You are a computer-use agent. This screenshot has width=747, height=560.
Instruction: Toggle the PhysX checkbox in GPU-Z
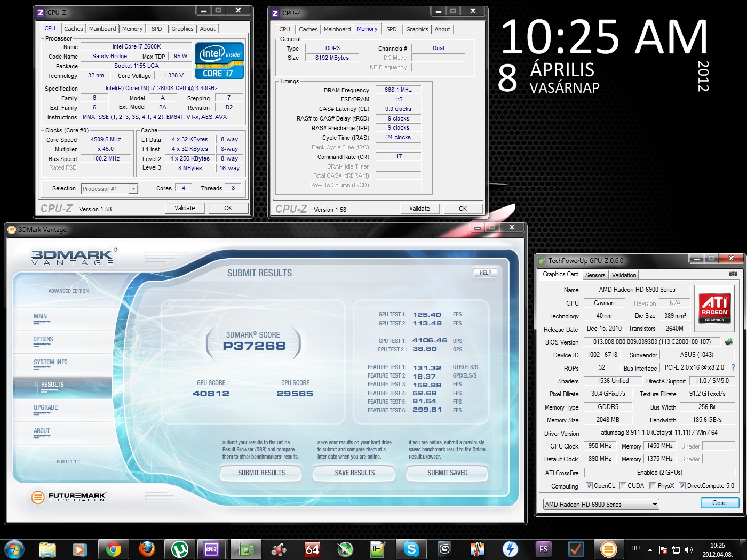click(653, 486)
